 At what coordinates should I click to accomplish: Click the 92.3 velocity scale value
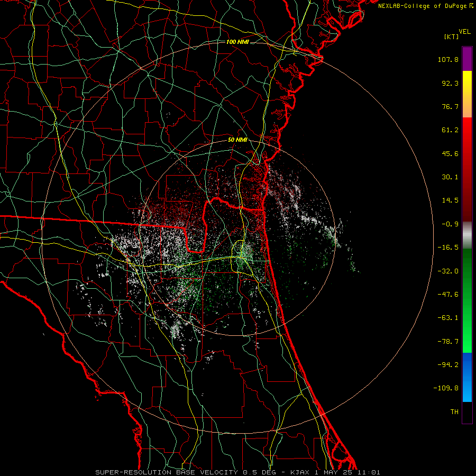click(x=450, y=83)
